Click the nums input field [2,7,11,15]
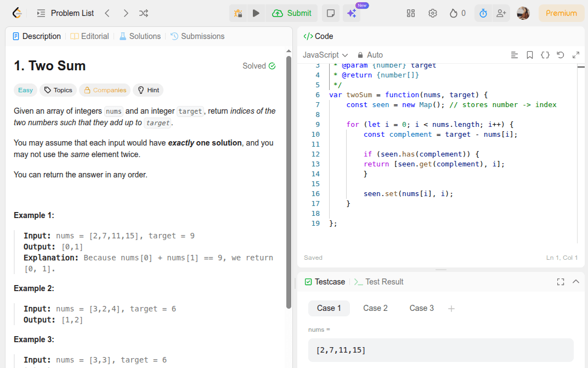588x368 pixels. (x=441, y=350)
